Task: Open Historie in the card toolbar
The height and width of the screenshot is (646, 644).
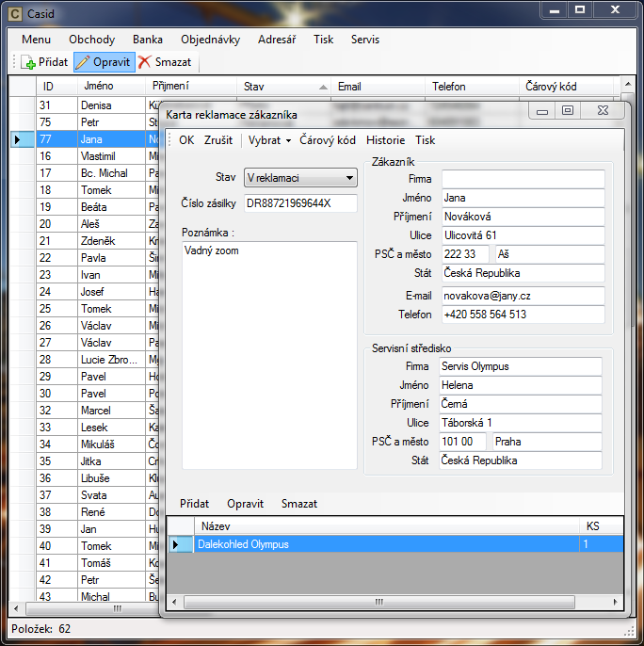Action: click(386, 140)
